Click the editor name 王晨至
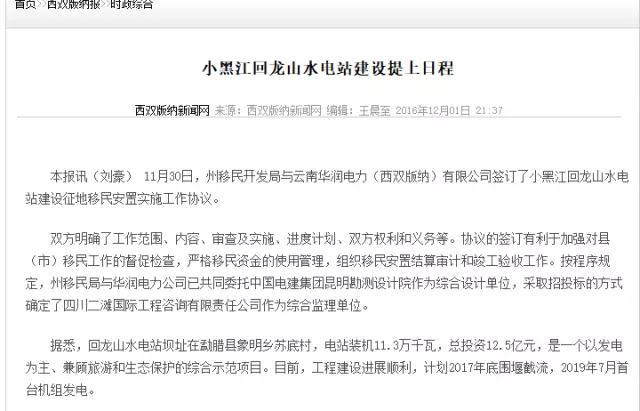Viewport: 640px width, 411px height. tap(374, 110)
